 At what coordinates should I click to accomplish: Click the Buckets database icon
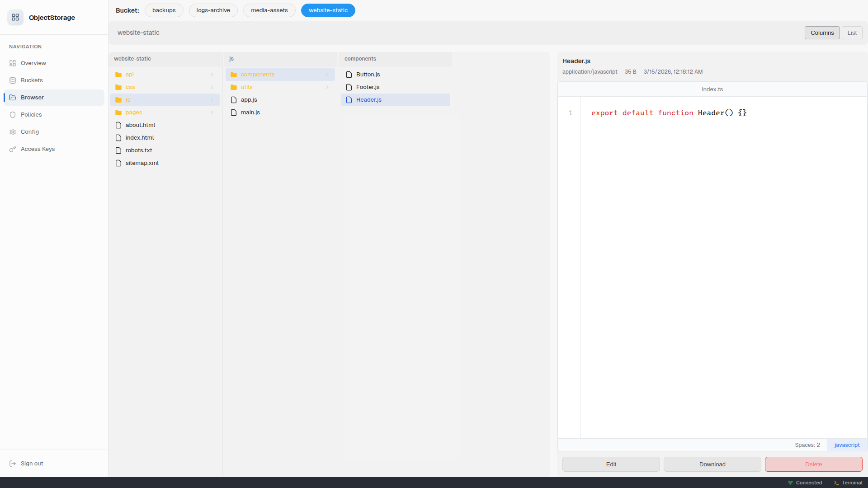pyautogui.click(x=13, y=80)
